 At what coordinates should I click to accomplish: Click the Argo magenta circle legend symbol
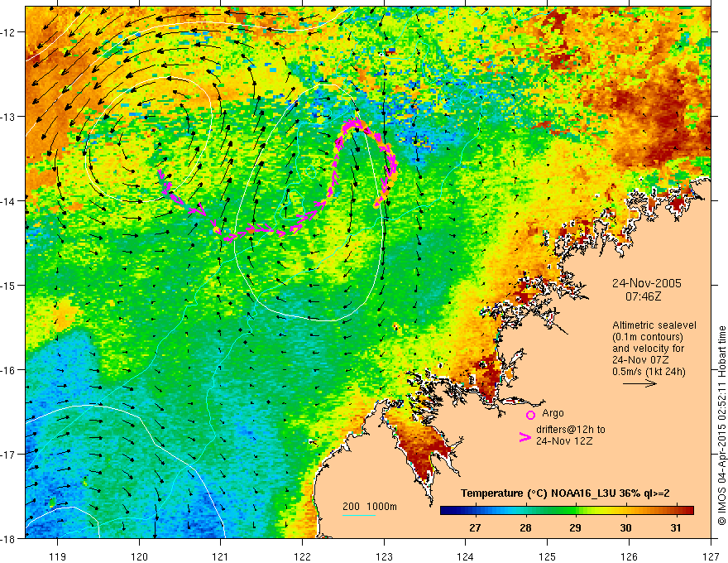pyautogui.click(x=530, y=415)
